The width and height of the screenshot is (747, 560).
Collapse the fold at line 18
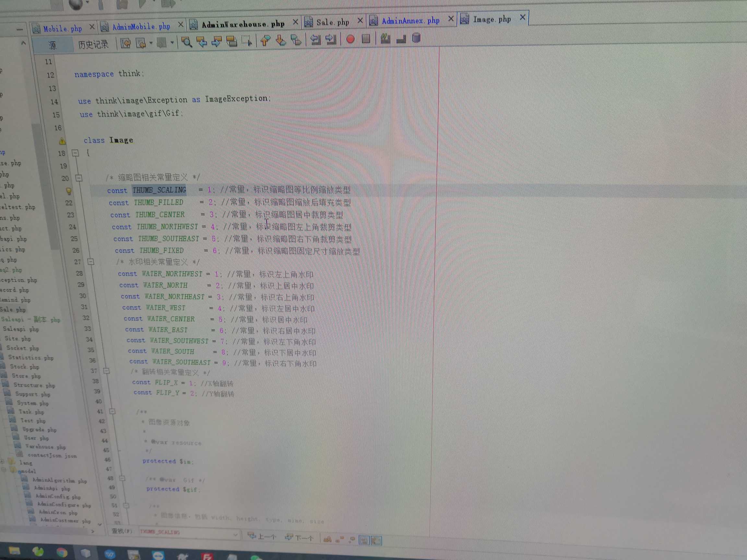[x=76, y=153]
